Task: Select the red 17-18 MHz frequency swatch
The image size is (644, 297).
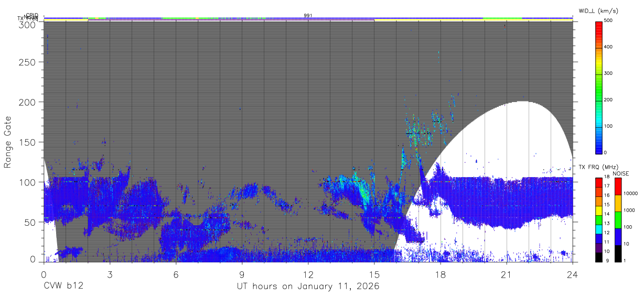Action: tap(599, 182)
